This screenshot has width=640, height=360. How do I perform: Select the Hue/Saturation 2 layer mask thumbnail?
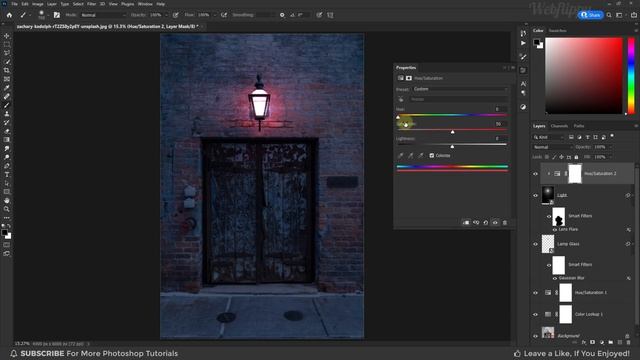click(575, 173)
